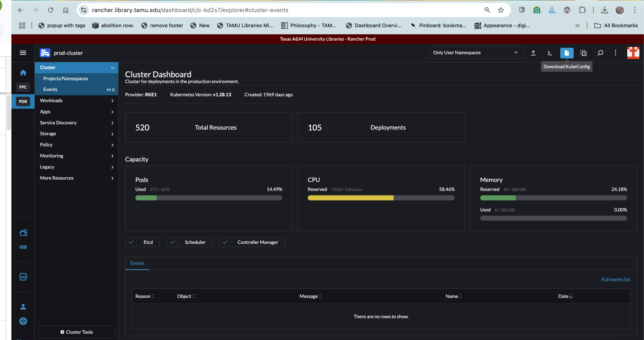Click the Import YAML upload icon
This screenshot has height=340, width=644.
click(x=534, y=53)
